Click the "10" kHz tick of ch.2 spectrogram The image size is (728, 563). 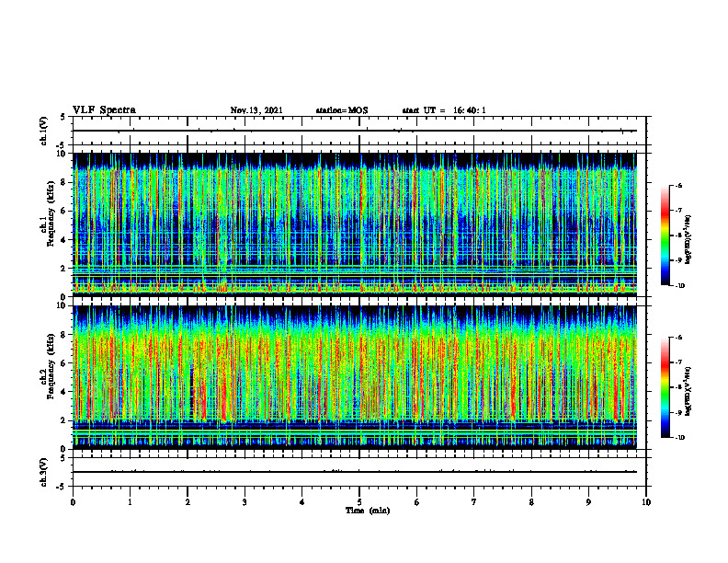tap(62, 305)
